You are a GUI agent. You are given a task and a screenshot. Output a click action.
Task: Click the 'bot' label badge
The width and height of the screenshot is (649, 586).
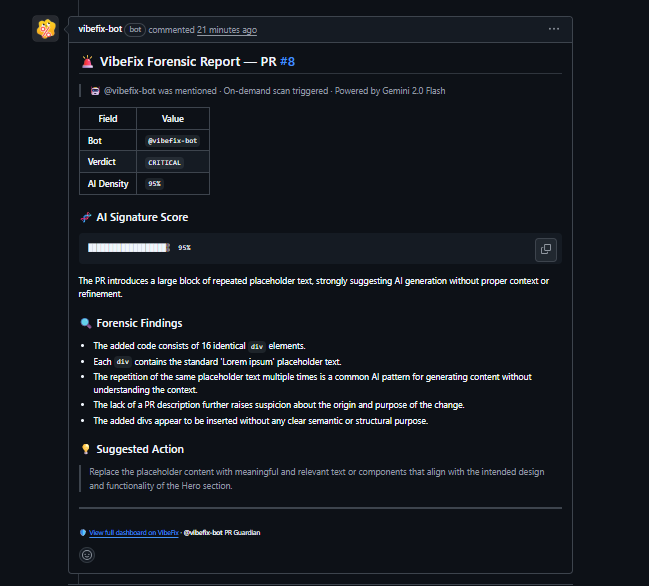(x=135, y=30)
